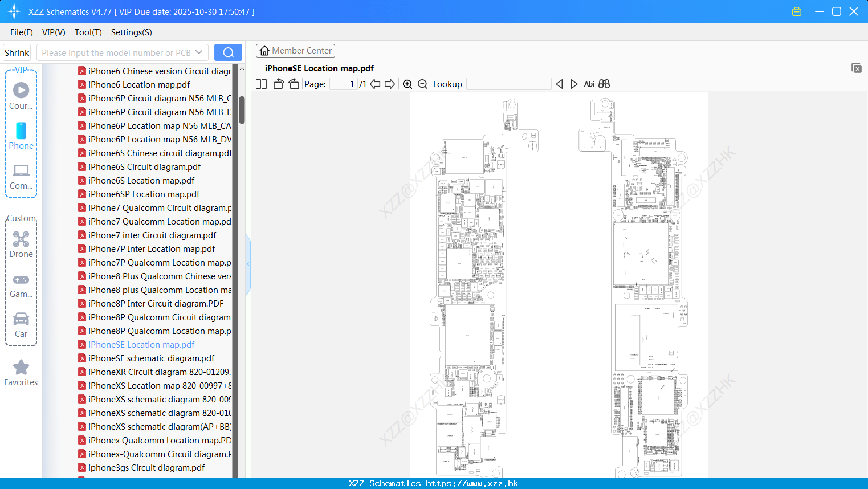Collapse the file list panel handle
Image resolution: width=868 pixels, height=489 pixels.
click(x=248, y=264)
